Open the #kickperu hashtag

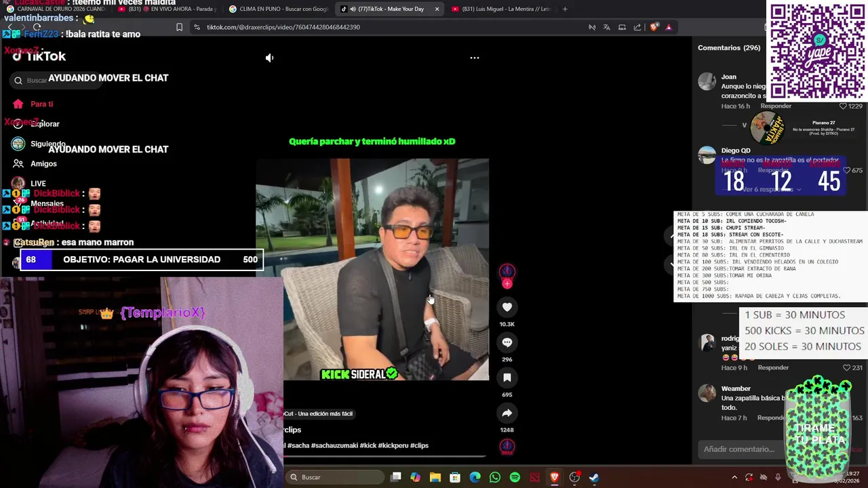click(393, 445)
